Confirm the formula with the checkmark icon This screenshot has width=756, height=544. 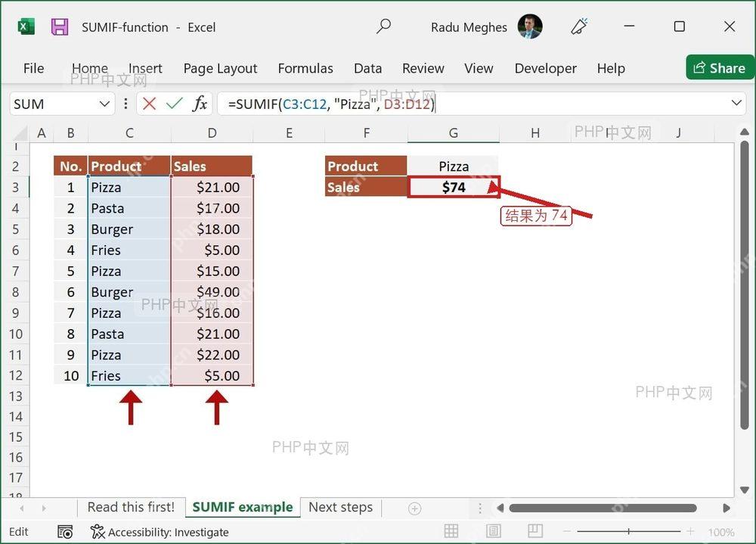(174, 104)
